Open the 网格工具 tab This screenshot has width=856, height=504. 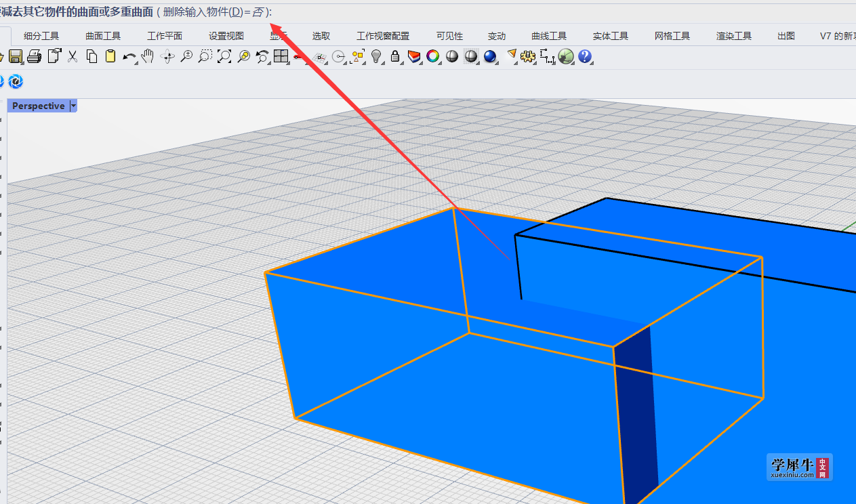coord(672,36)
